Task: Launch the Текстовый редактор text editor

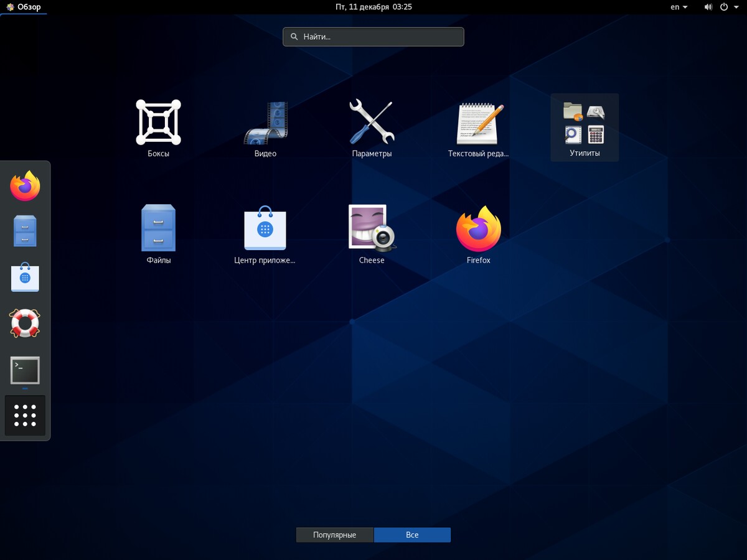Action: click(x=479, y=128)
